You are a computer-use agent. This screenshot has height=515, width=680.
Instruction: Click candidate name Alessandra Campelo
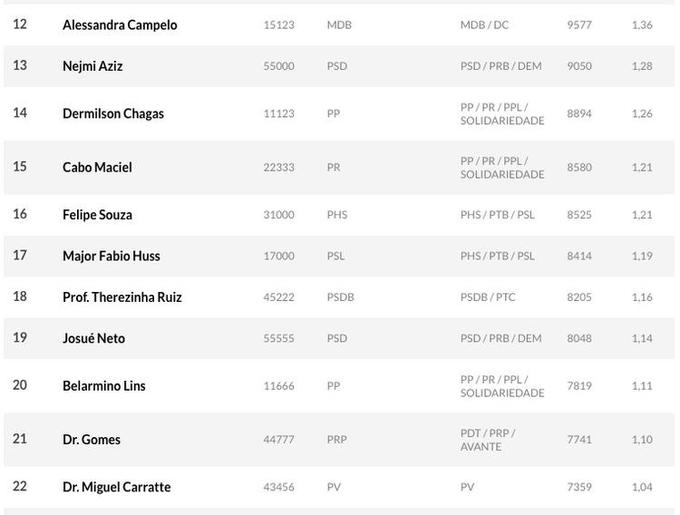point(119,25)
